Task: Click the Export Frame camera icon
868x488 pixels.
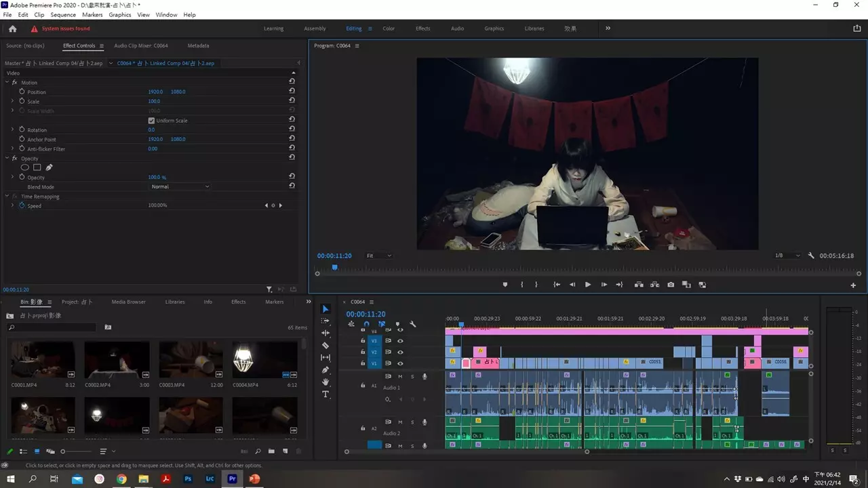Action: point(671,285)
